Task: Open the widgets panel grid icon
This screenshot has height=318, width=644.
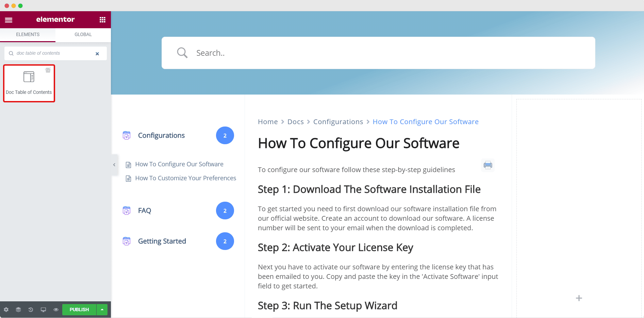Action: coord(102,19)
